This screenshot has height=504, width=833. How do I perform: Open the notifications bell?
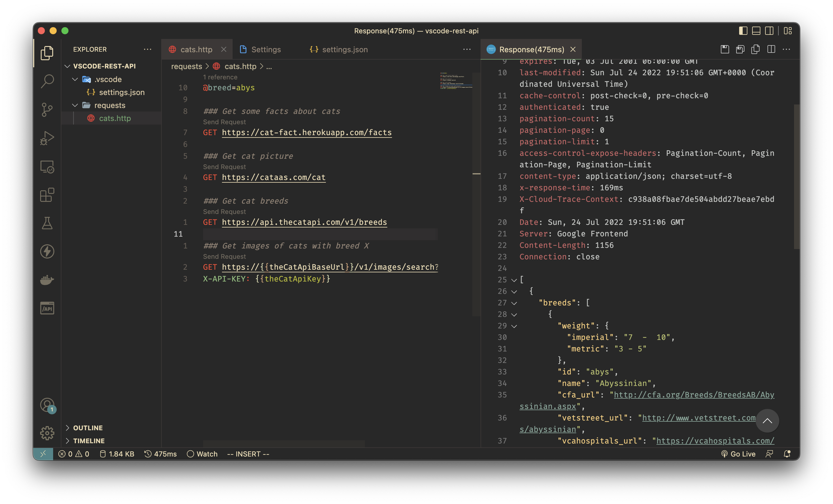tap(787, 454)
